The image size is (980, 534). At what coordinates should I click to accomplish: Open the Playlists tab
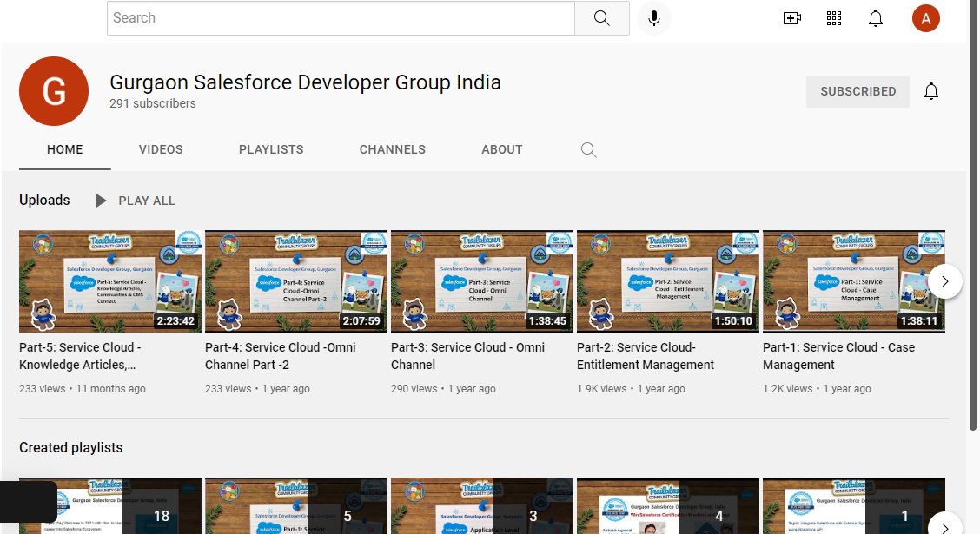pyautogui.click(x=271, y=150)
